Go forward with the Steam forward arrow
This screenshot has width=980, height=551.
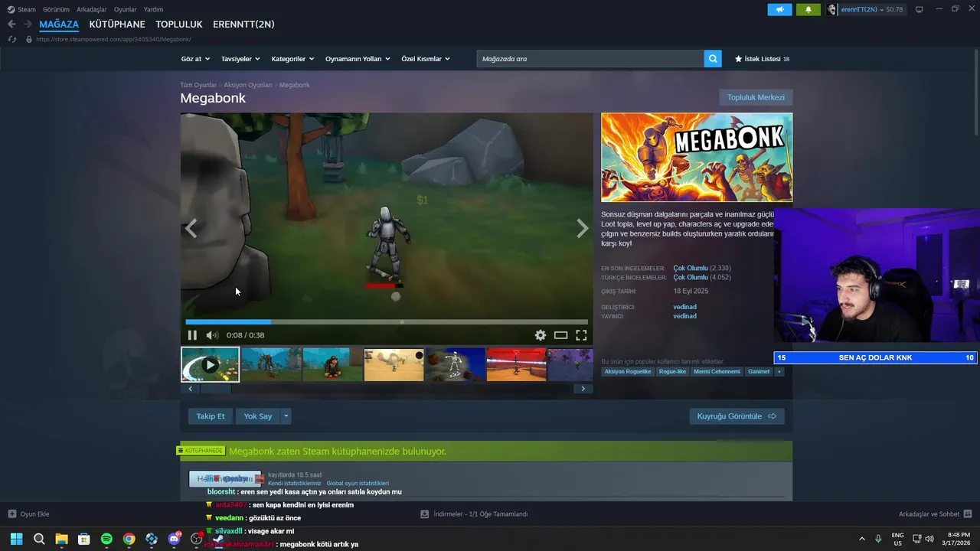click(x=28, y=24)
